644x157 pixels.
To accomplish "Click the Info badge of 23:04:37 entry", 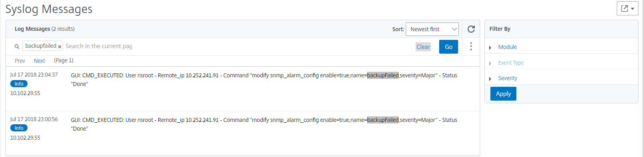I will [x=19, y=84].
